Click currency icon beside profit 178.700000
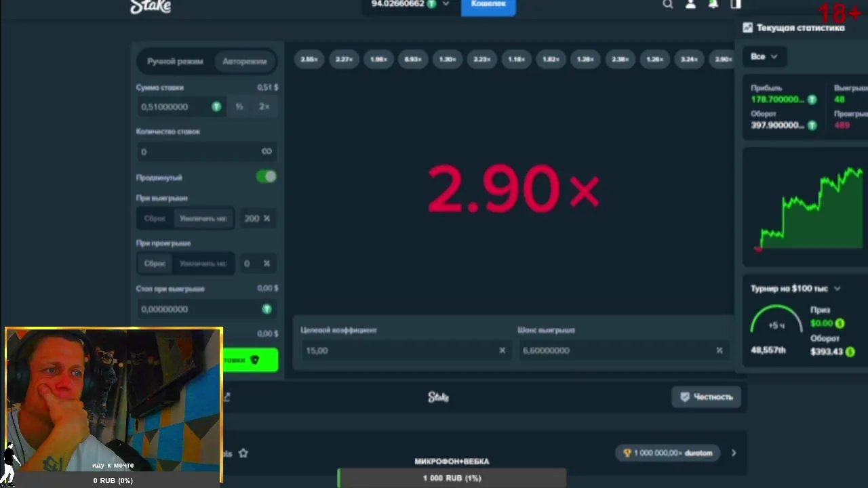Viewport: 868px width, 488px height. click(x=812, y=100)
